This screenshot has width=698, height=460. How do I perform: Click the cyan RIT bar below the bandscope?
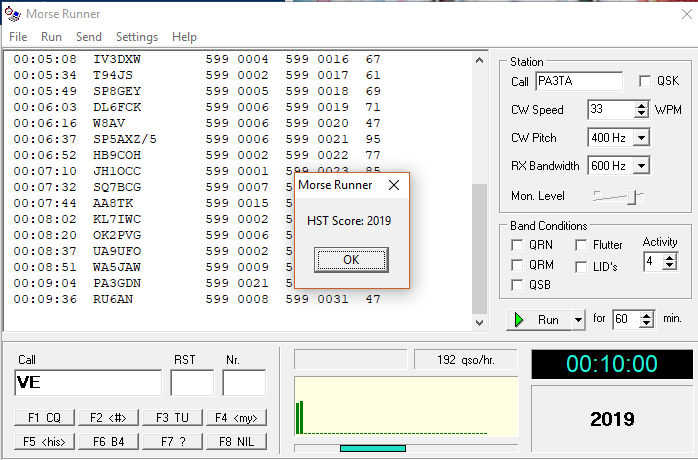[373, 448]
